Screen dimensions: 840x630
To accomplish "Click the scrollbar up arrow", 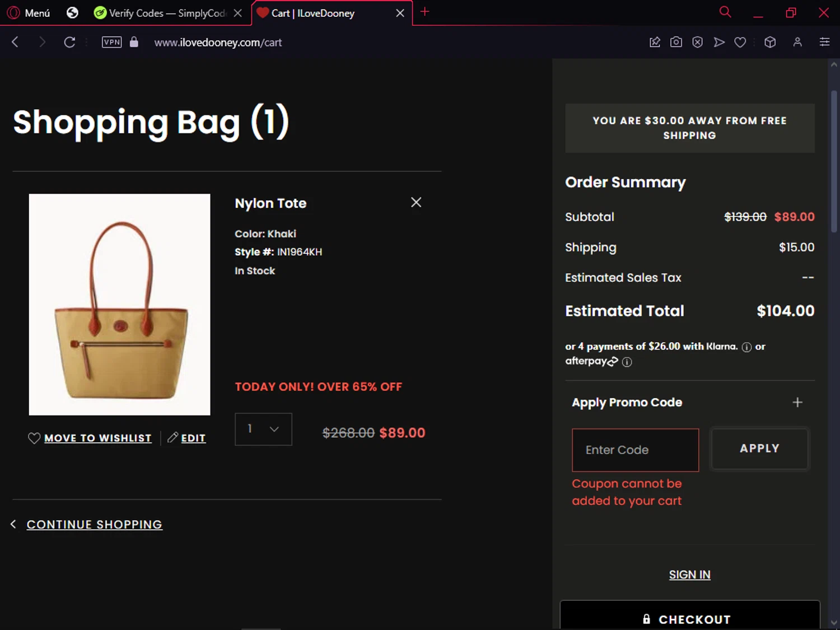I will click(834, 65).
